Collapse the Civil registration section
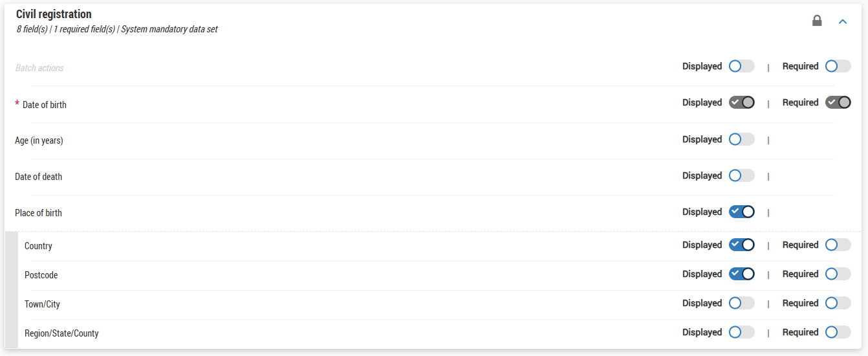868x356 pixels. tap(842, 21)
